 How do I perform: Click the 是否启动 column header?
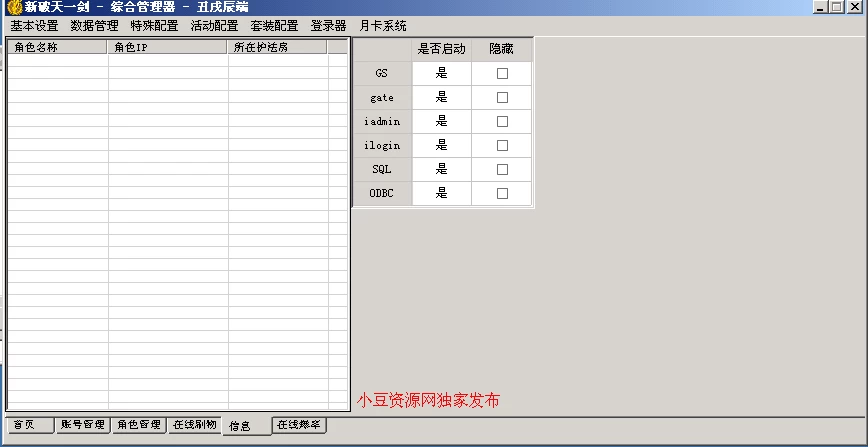point(441,49)
